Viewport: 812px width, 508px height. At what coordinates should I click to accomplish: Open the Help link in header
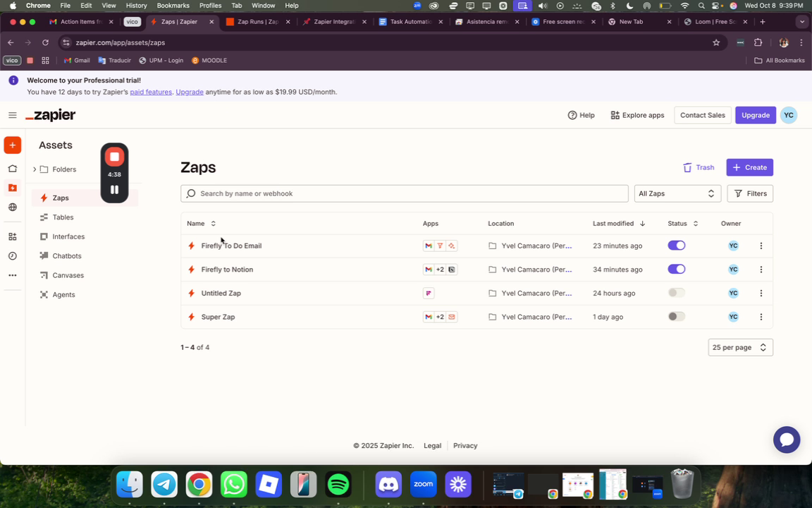(581, 115)
